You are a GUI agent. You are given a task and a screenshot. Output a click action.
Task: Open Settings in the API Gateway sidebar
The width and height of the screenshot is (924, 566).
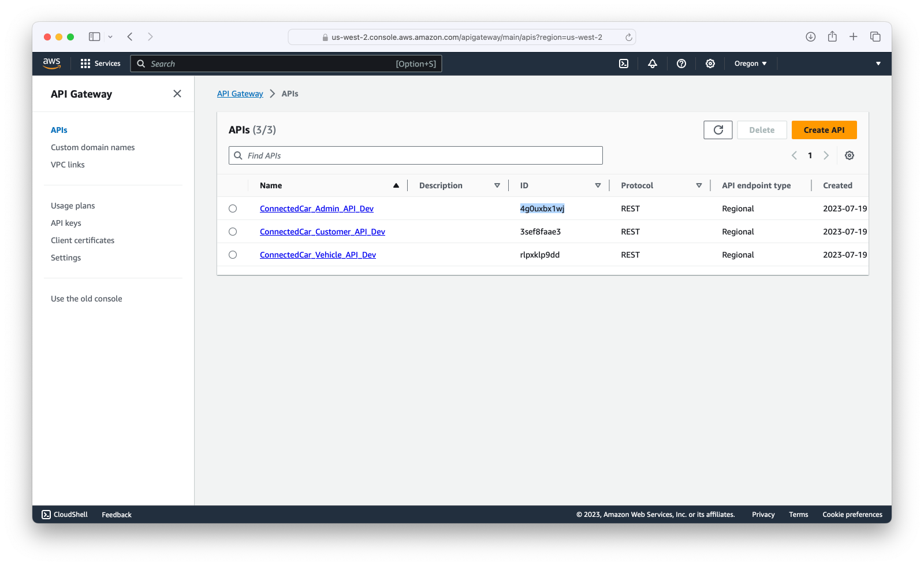[x=66, y=258]
